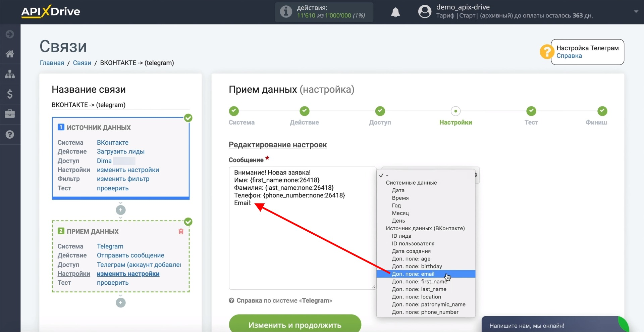Open home icon in sidebar
Screen dimensions: 644x332
tap(10, 54)
